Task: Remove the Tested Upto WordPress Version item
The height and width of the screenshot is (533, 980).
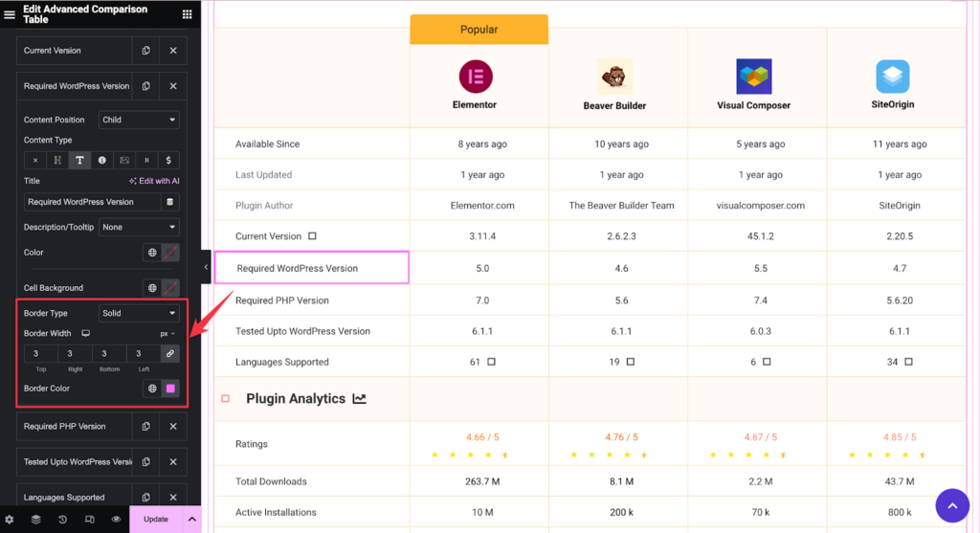Action: click(x=173, y=462)
